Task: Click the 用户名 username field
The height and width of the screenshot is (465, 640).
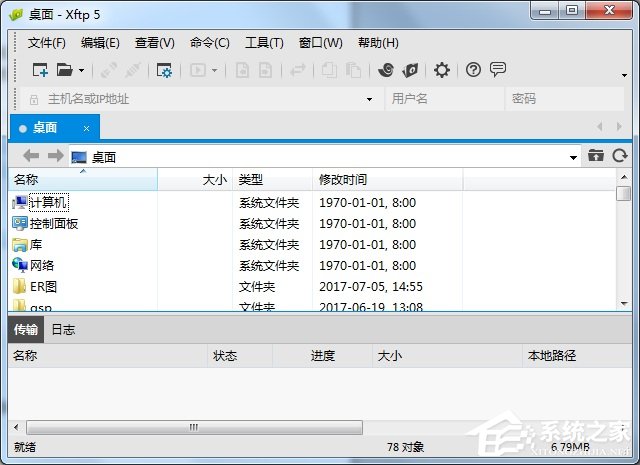Action: click(x=445, y=99)
